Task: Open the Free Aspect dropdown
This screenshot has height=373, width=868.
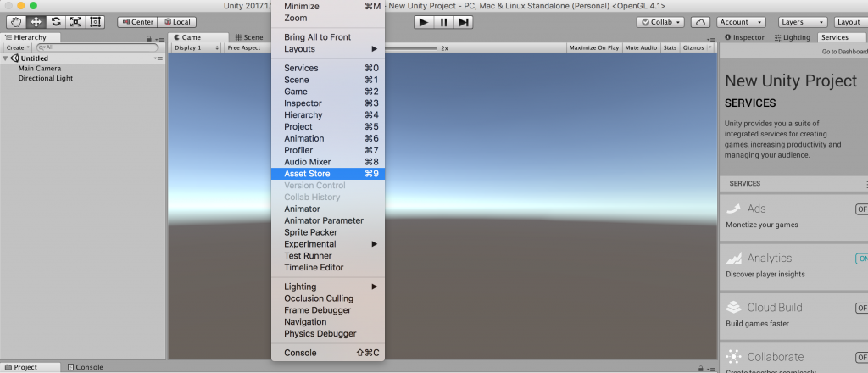Action: click(x=248, y=48)
